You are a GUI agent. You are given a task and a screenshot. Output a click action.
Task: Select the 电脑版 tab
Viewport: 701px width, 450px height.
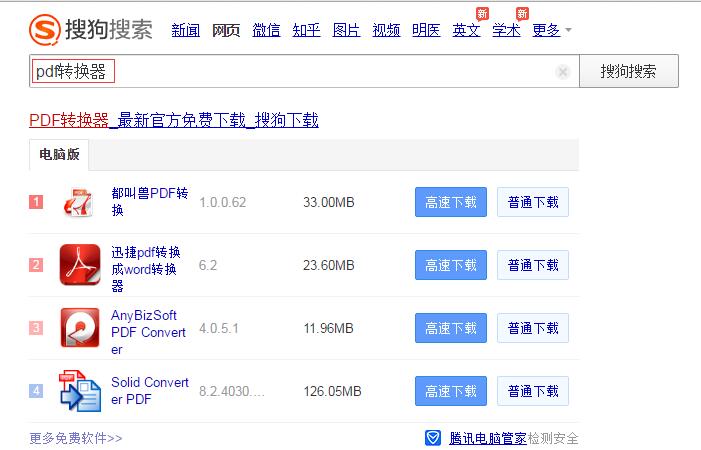[x=59, y=155]
